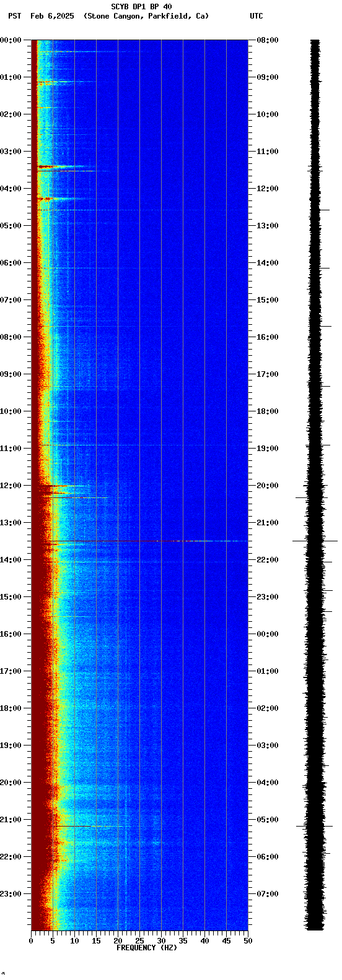Image resolution: width=342 pixels, height=980 pixels.
Task: Select the 04:00 label on the PST axis
Action: 11,189
